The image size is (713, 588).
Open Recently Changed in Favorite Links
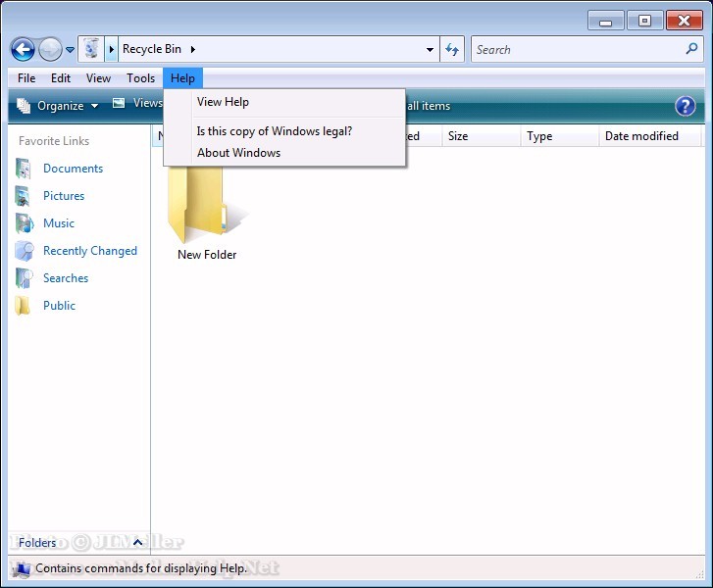coord(90,251)
